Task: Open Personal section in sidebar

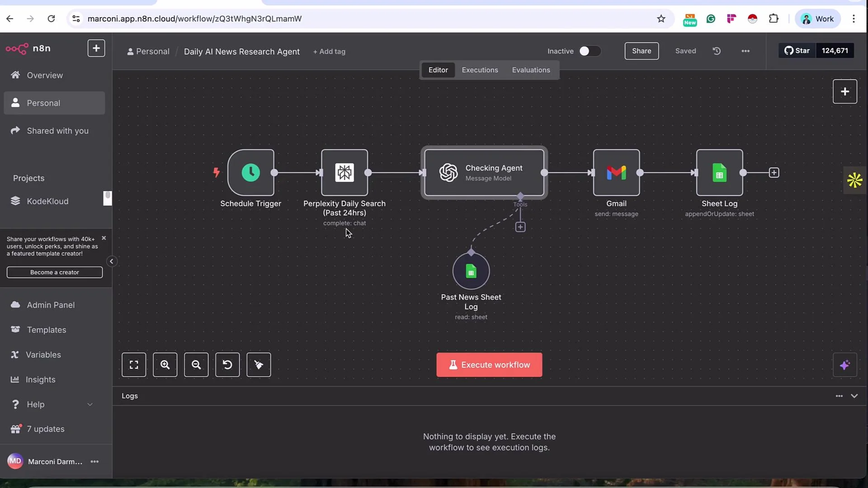Action: coord(54,103)
